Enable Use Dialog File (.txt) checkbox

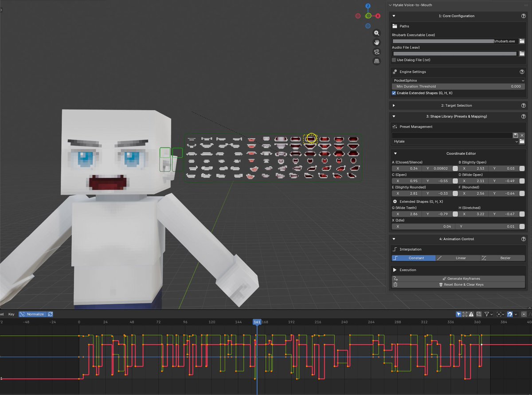point(394,60)
